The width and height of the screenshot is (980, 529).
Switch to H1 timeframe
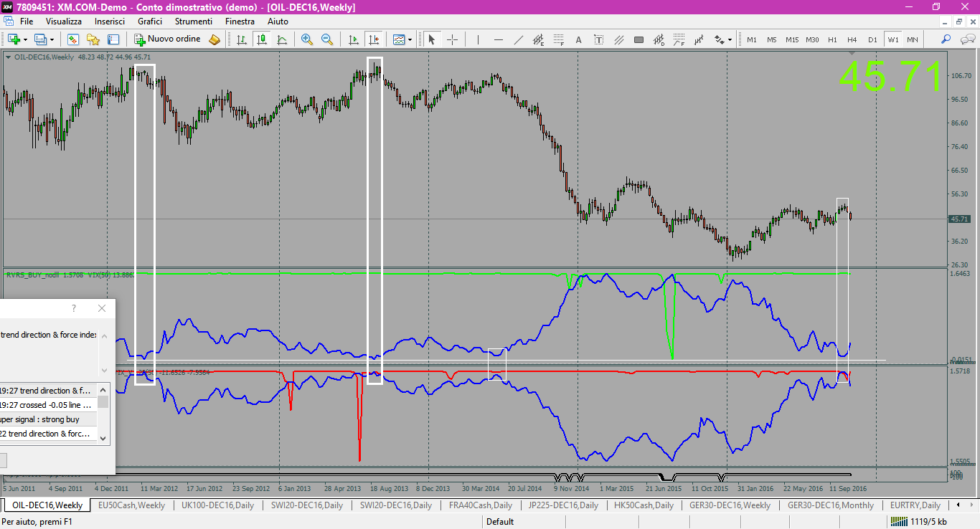pos(832,39)
